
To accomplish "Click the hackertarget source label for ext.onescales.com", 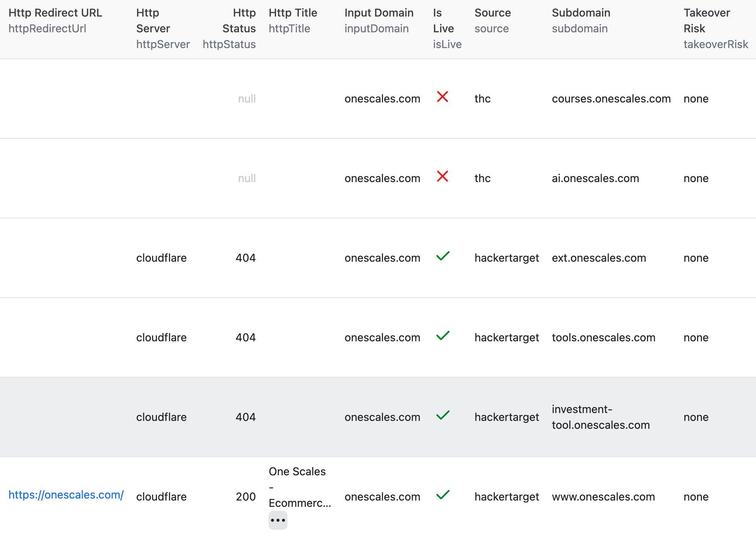I will coord(506,258).
